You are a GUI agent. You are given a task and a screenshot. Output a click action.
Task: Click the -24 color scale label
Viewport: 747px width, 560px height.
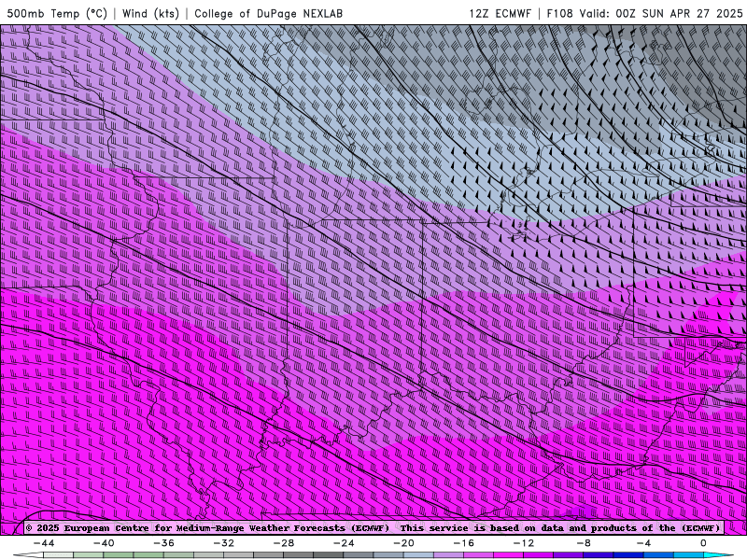tap(344, 543)
